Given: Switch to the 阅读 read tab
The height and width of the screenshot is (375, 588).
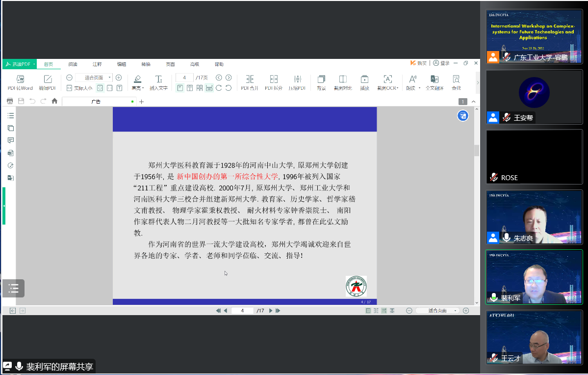Looking at the screenshot, I should [73, 64].
